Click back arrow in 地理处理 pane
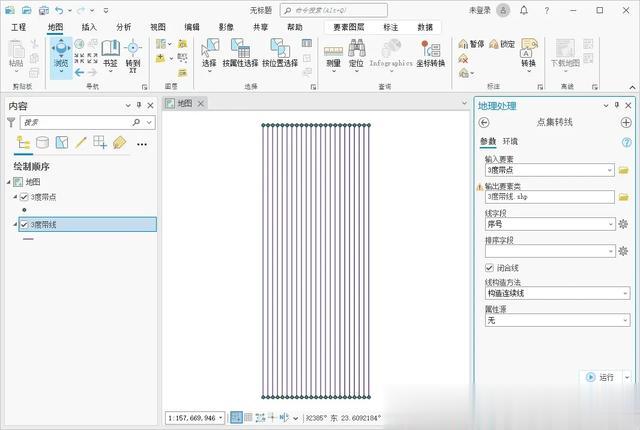The width and height of the screenshot is (640, 430). click(x=484, y=122)
